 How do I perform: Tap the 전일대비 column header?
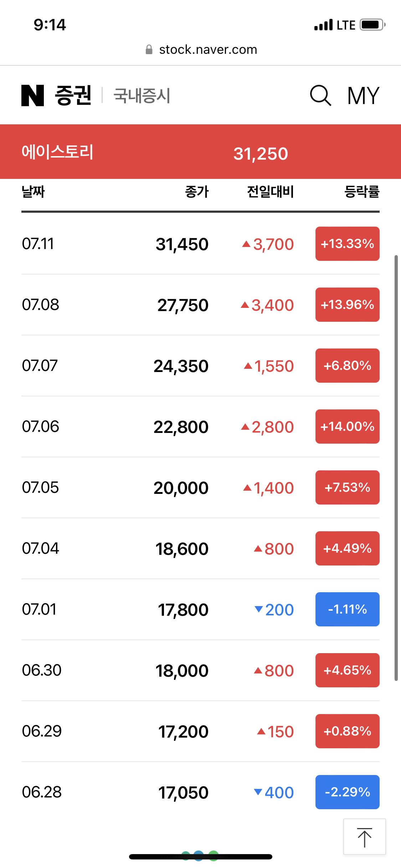click(x=270, y=192)
